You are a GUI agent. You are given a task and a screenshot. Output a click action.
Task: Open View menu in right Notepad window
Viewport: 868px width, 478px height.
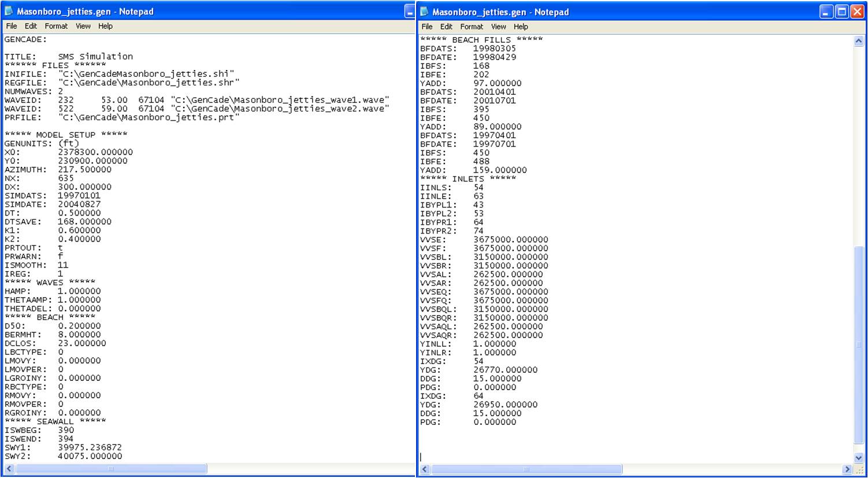click(499, 27)
